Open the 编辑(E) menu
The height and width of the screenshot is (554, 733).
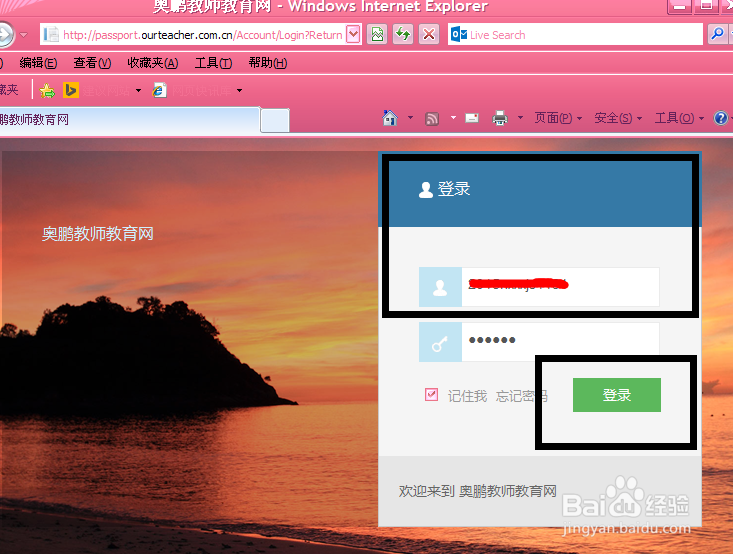coord(38,63)
